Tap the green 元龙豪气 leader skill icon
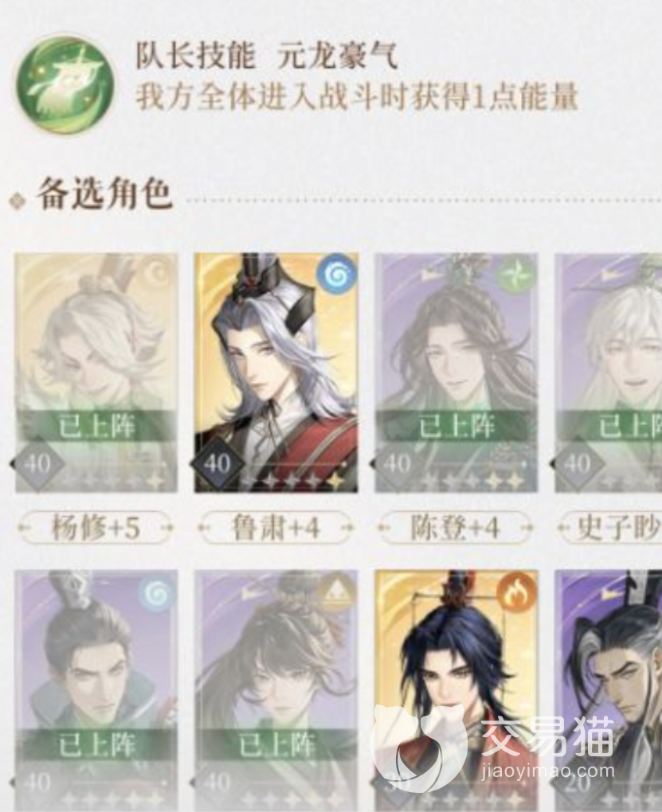The width and height of the screenshot is (662, 812). coord(65,82)
